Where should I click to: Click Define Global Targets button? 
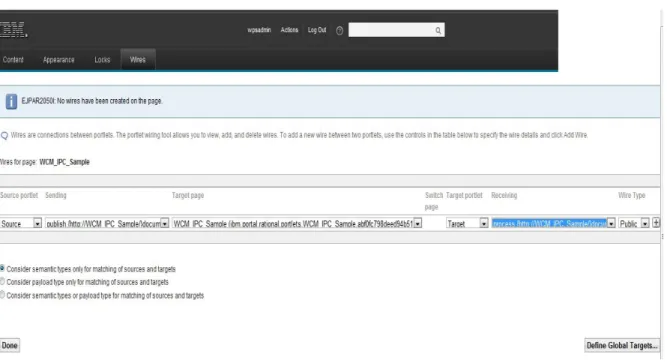tap(622, 346)
